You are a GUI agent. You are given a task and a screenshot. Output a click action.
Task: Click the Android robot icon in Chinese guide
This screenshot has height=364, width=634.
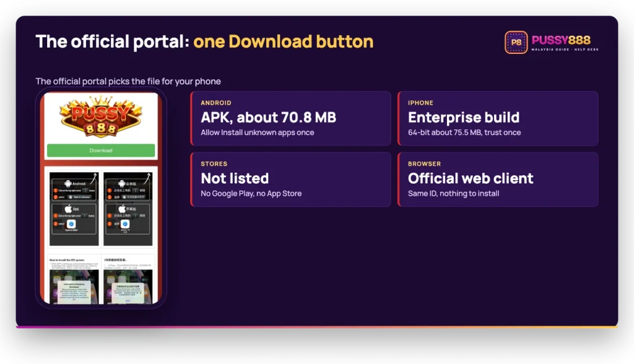[122, 184]
